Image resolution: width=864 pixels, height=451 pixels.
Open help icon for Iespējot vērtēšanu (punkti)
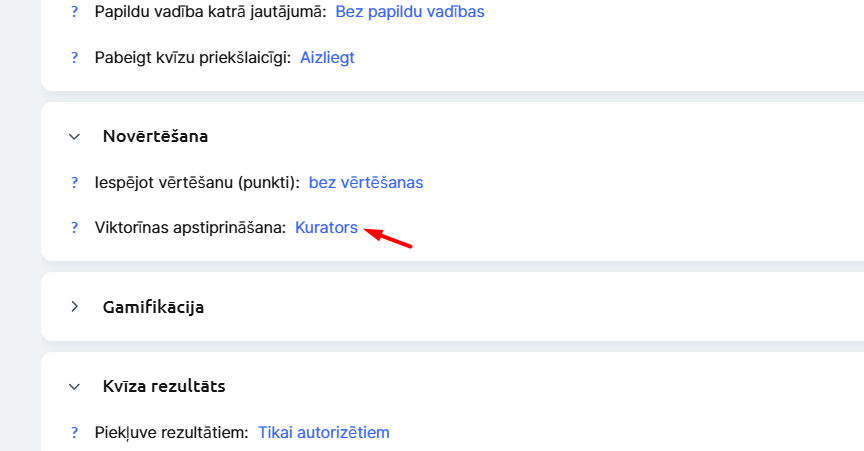point(74,183)
